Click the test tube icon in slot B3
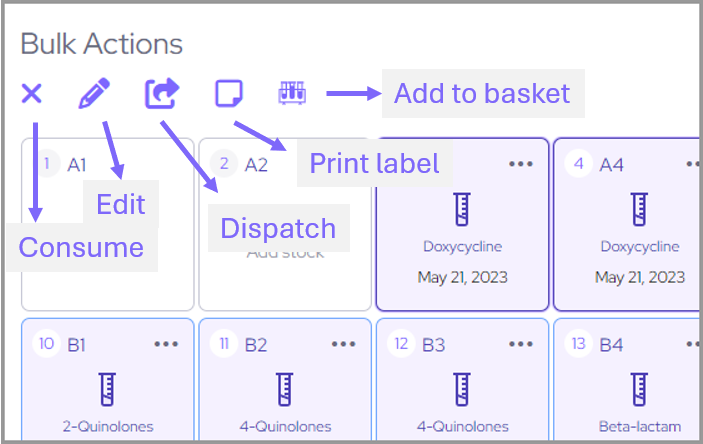 click(461, 388)
